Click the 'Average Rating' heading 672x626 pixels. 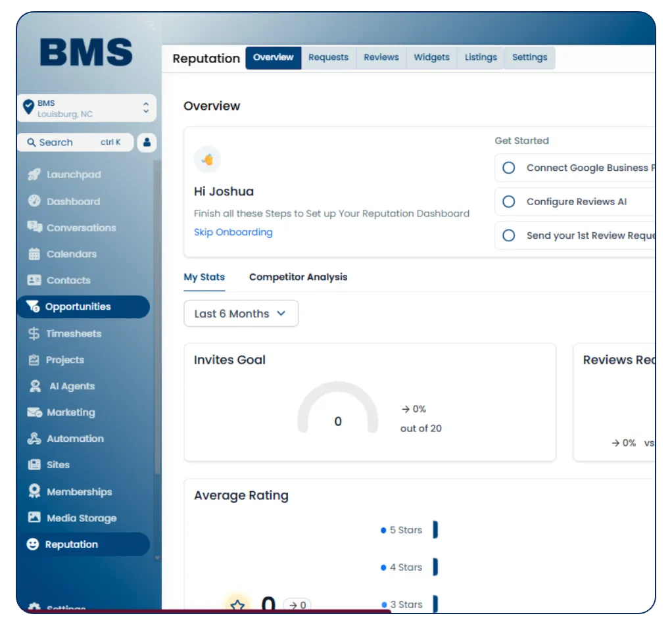pos(241,495)
